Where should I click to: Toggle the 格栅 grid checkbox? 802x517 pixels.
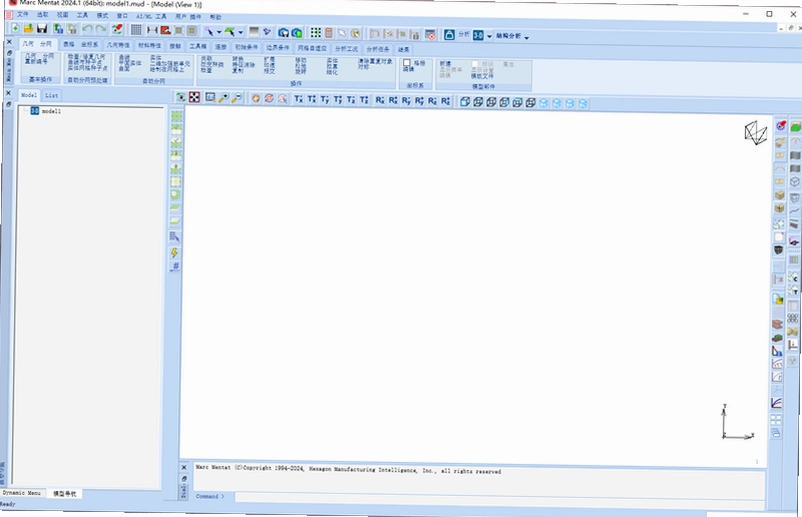[x=407, y=62]
